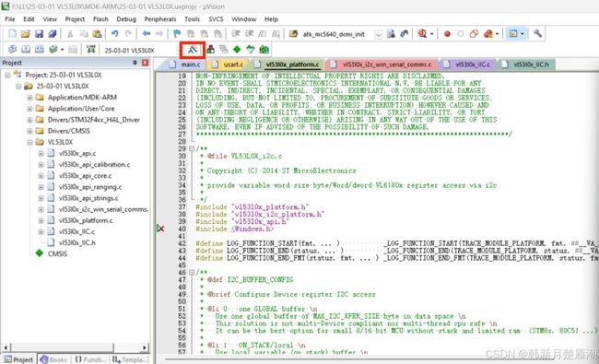
Task: Click the Open file folder icon
Action: [x=26, y=33]
